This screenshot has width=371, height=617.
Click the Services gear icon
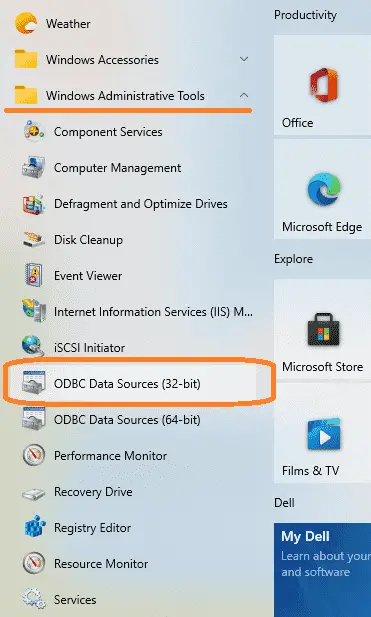tap(34, 599)
